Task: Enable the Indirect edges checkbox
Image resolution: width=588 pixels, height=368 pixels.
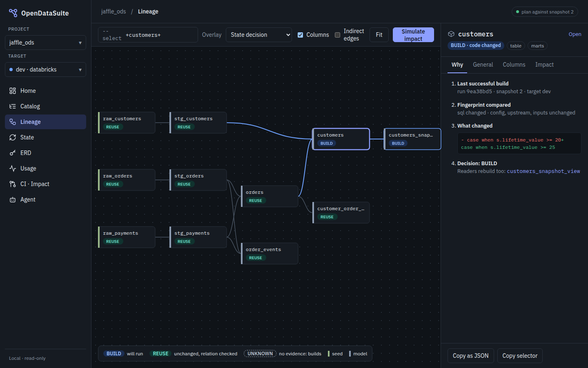Action: pyautogui.click(x=337, y=35)
